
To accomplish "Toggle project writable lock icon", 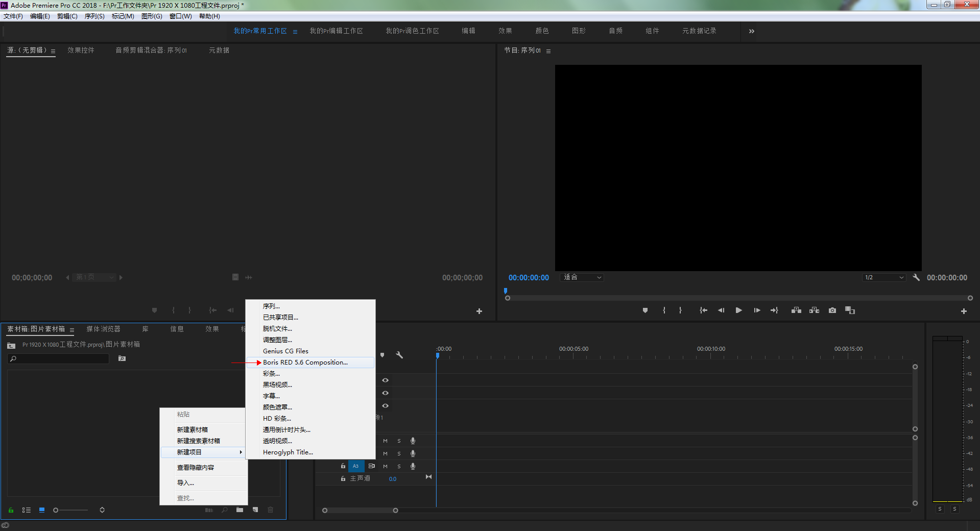I will [x=11, y=510].
